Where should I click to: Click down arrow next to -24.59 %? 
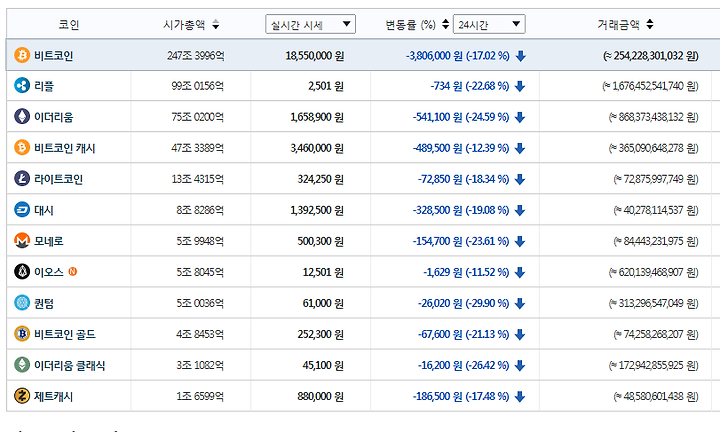click(520, 118)
